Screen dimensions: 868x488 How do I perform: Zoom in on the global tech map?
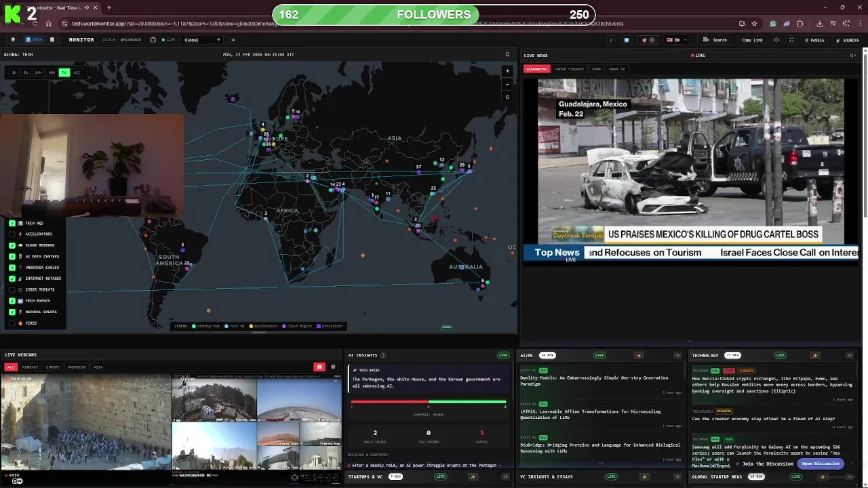507,70
